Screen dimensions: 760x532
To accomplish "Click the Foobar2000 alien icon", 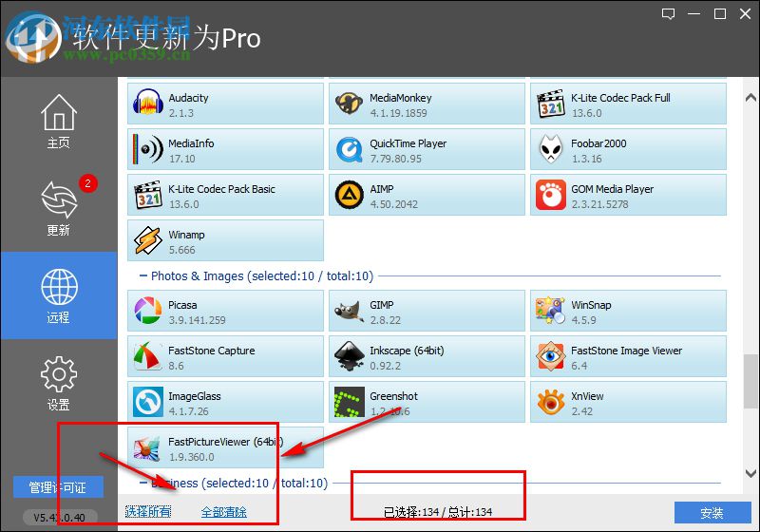I will coord(551,149).
